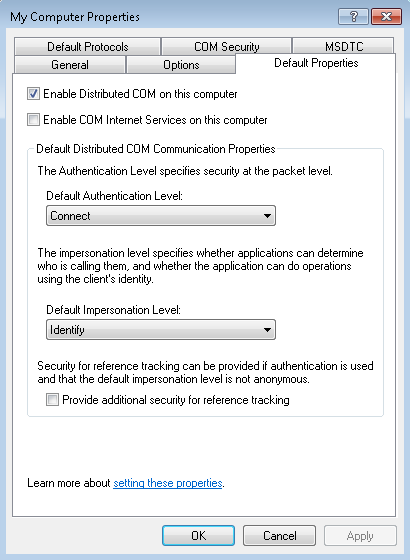The width and height of the screenshot is (410, 560).
Task: Click arrow of the Identify combo box
Action: pos(267,330)
